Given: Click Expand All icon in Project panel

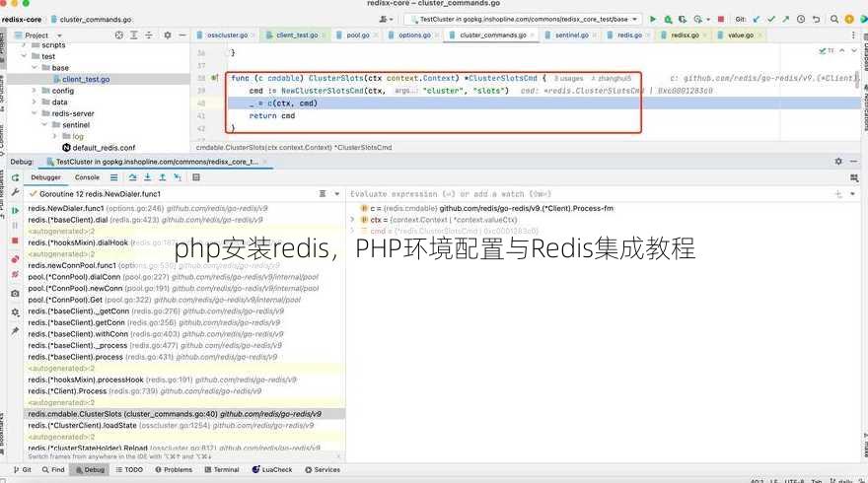Looking at the screenshot, I should pyautogui.click(x=134, y=34).
